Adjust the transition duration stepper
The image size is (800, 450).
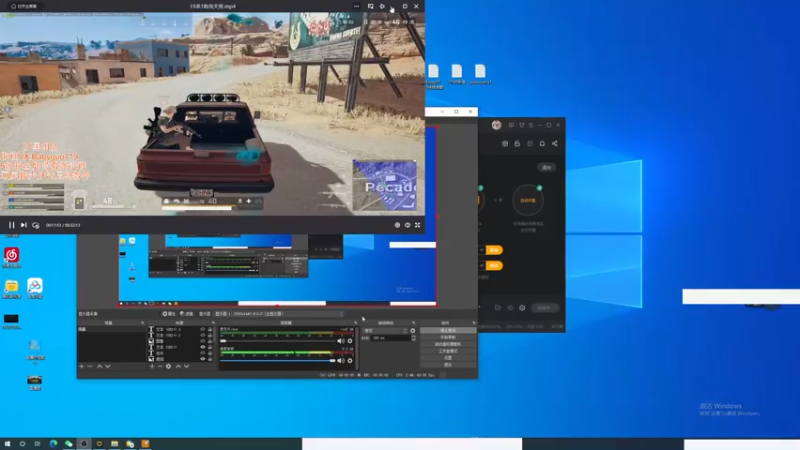pyautogui.click(x=413, y=338)
